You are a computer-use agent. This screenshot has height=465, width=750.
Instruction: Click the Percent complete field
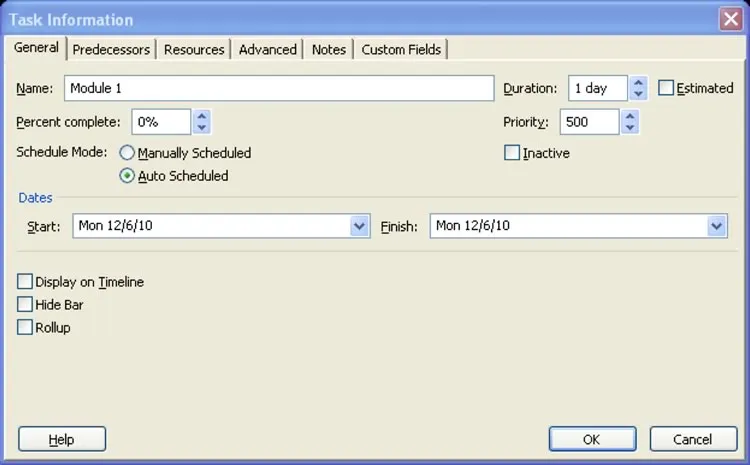point(161,122)
